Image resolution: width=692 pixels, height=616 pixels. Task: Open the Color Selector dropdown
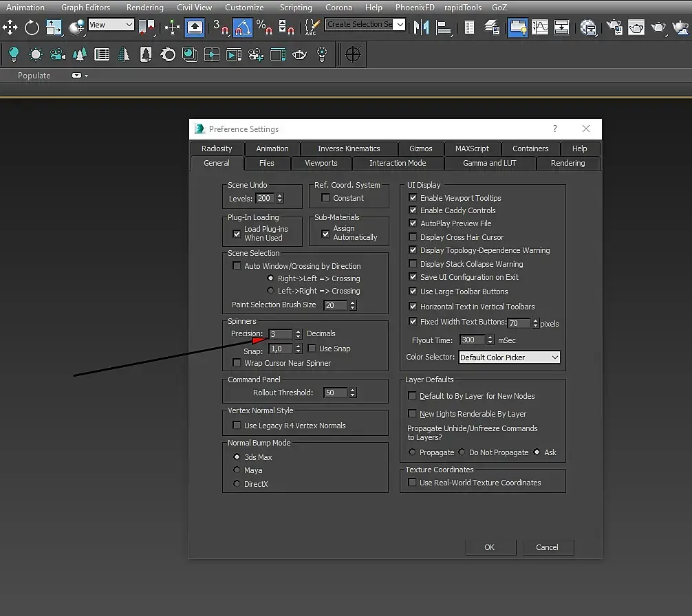click(509, 357)
